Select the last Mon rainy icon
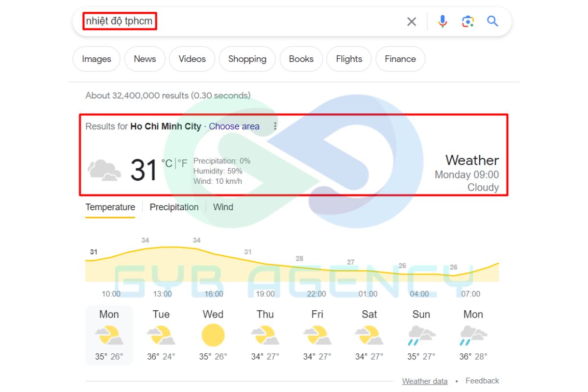588x392 pixels. [x=473, y=336]
